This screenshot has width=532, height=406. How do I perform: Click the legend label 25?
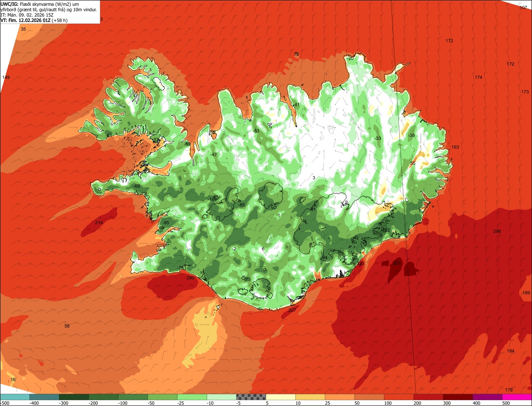point(328,403)
